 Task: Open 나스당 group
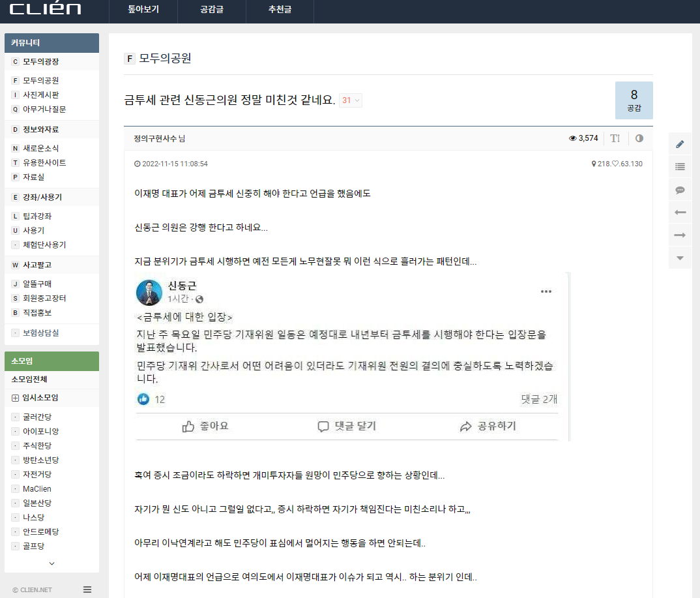pyautogui.click(x=33, y=517)
